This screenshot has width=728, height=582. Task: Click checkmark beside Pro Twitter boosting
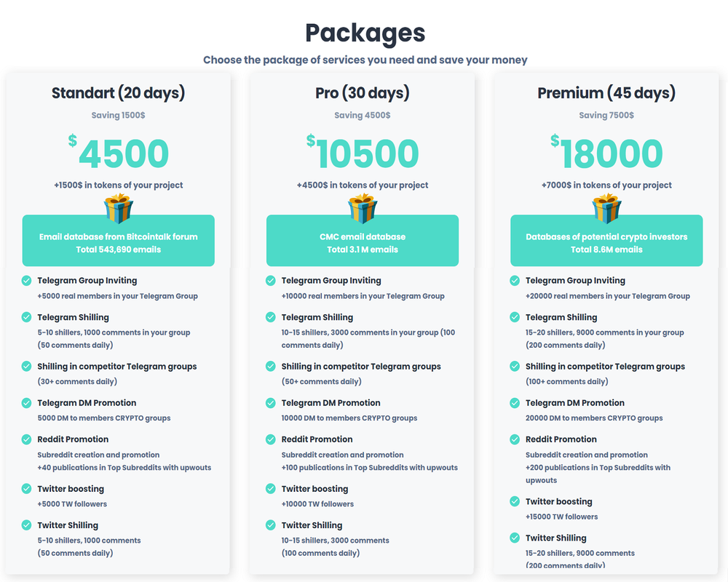click(271, 489)
